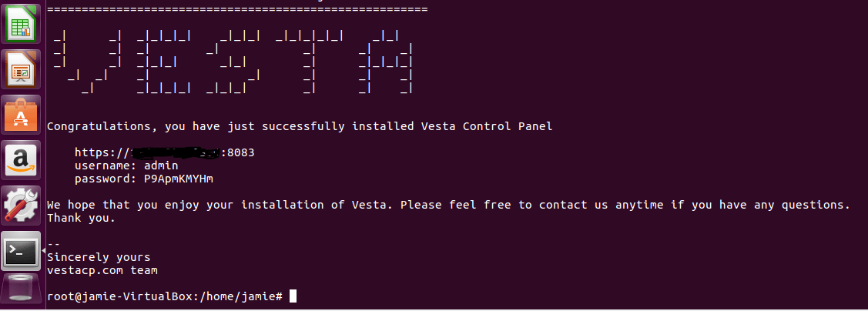Open System Settings gear and wrench icon

pos(21,205)
